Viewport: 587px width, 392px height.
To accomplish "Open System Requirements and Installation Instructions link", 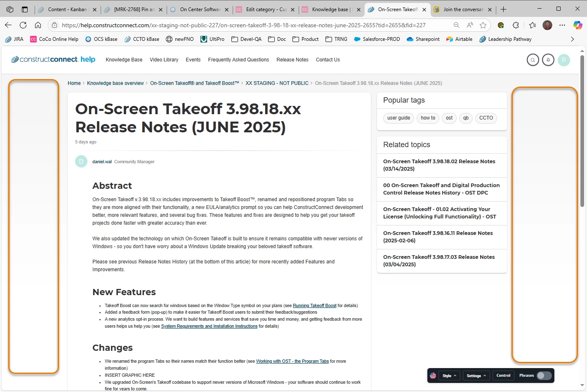I will [x=209, y=326].
